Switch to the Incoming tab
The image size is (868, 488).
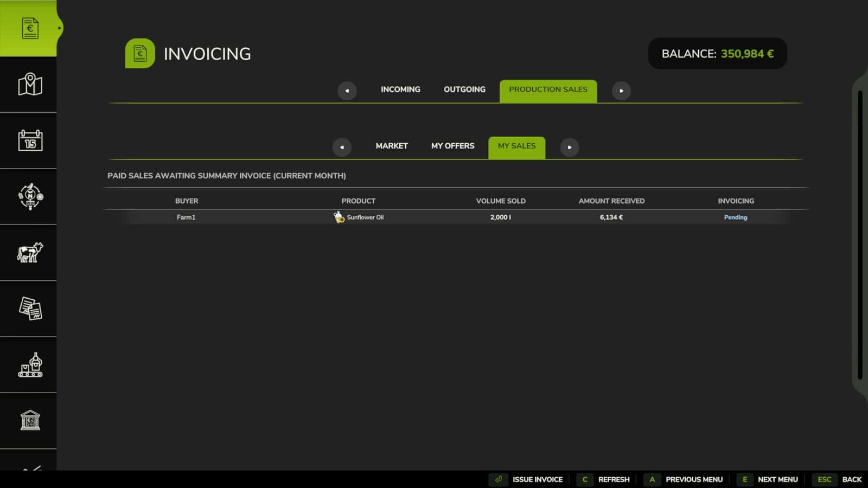pyautogui.click(x=400, y=89)
